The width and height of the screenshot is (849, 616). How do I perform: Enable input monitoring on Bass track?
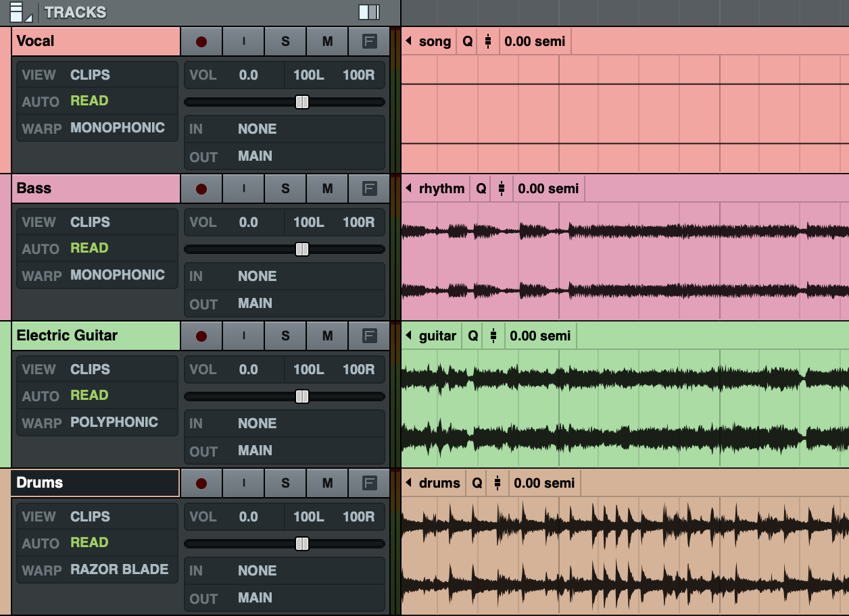[243, 188]
